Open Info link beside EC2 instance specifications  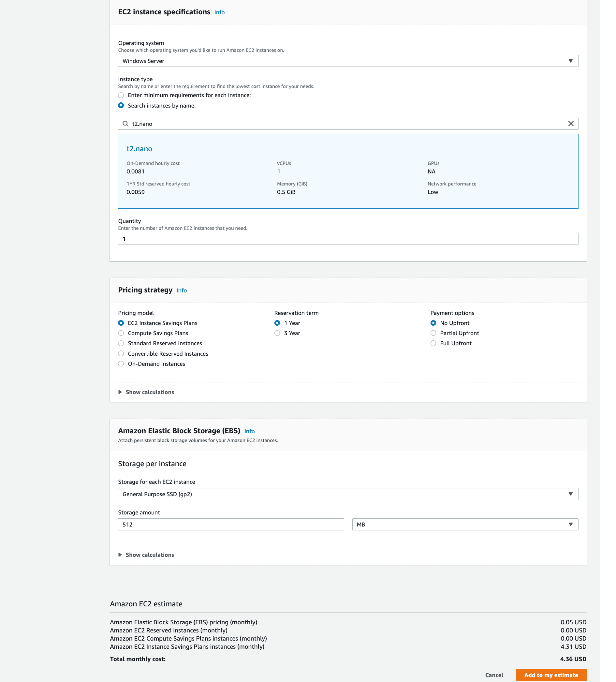coord(220,12)
